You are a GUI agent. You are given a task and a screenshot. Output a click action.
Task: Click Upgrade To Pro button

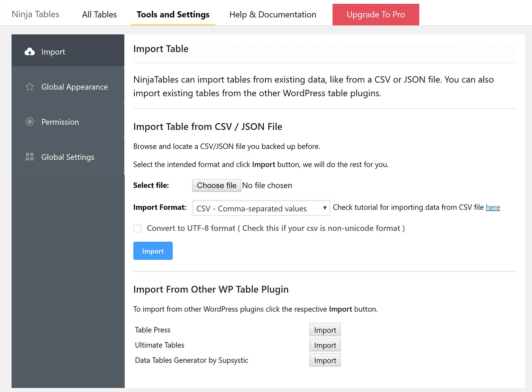pos(376,15)
